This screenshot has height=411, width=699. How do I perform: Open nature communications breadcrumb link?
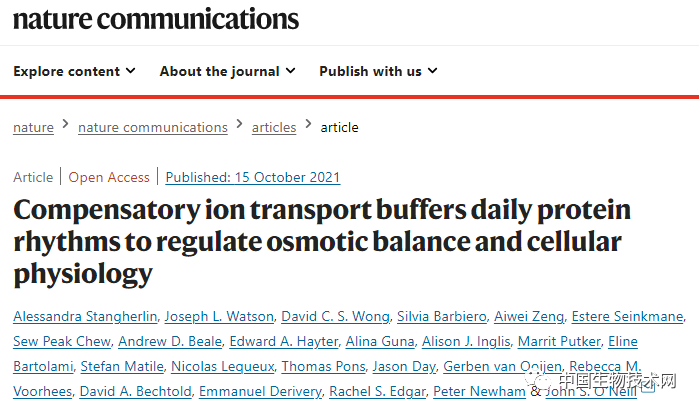(x=152, y=127)
